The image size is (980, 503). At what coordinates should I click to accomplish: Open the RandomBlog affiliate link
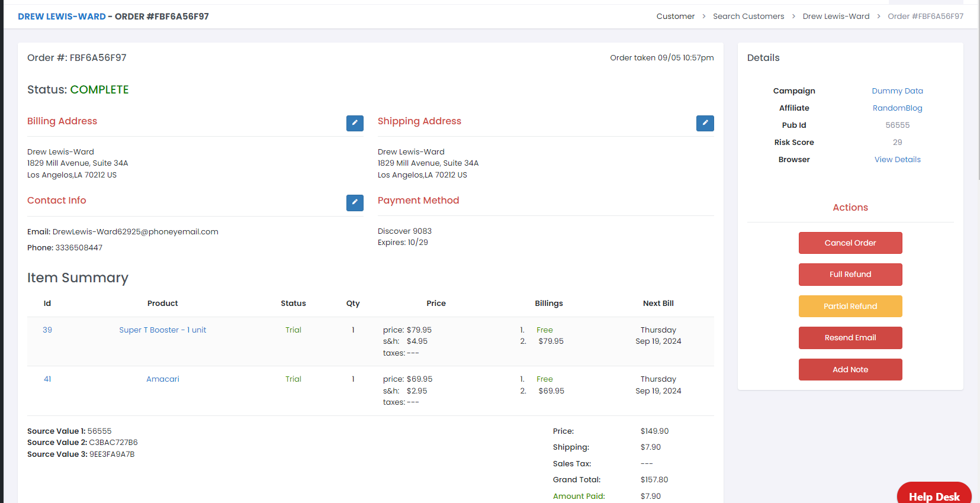click(x=897, y=108)
